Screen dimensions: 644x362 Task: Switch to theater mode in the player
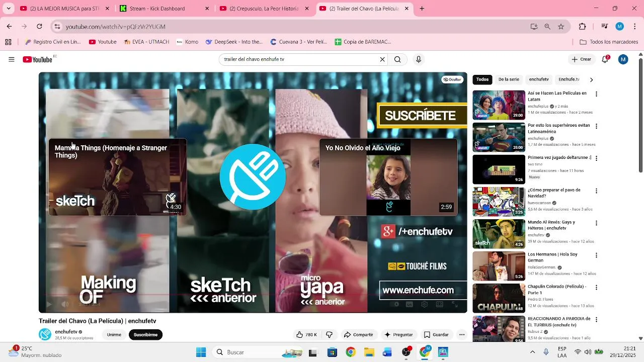pos(439,304)
